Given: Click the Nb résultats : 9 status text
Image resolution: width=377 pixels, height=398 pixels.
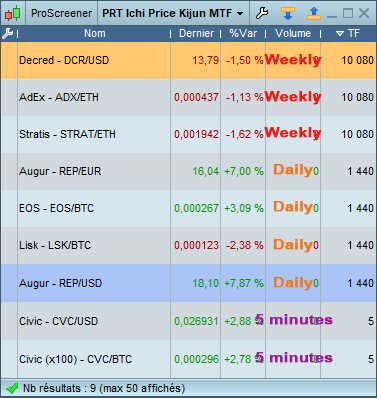Looking at the screenshot, I should [104, 388].
